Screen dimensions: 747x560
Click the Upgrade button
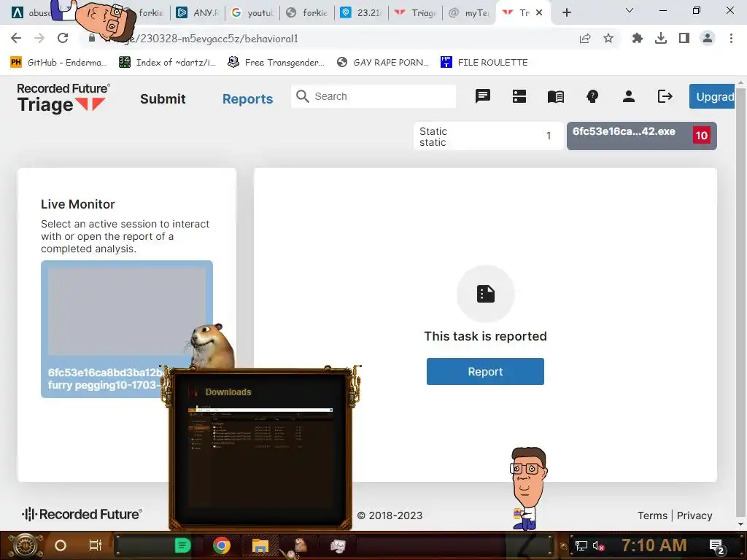(x=712, y=97)
